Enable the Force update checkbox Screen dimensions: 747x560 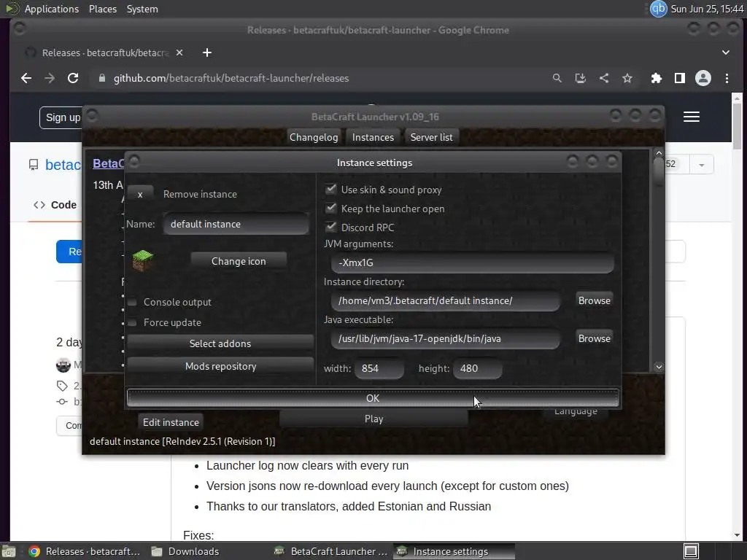133,322
